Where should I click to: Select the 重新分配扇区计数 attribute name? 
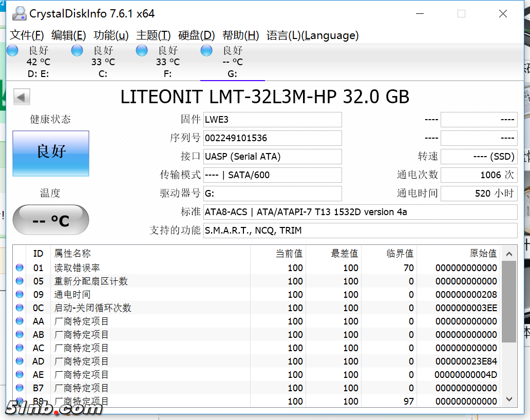[91, 281]
